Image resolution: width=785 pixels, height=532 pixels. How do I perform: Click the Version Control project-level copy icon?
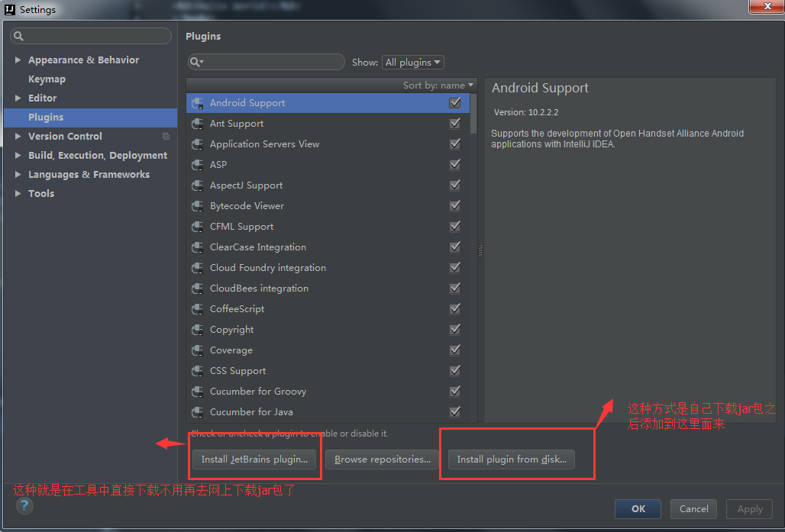pos(166,136)
